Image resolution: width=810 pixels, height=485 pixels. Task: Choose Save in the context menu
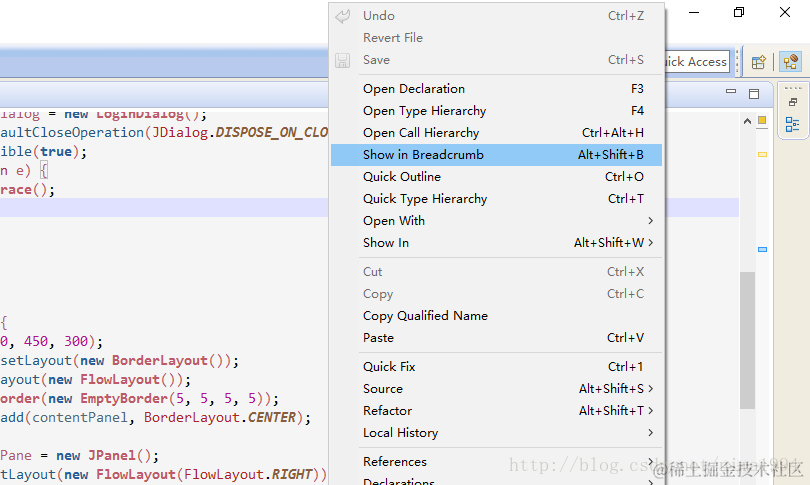[x=496, y=60]
